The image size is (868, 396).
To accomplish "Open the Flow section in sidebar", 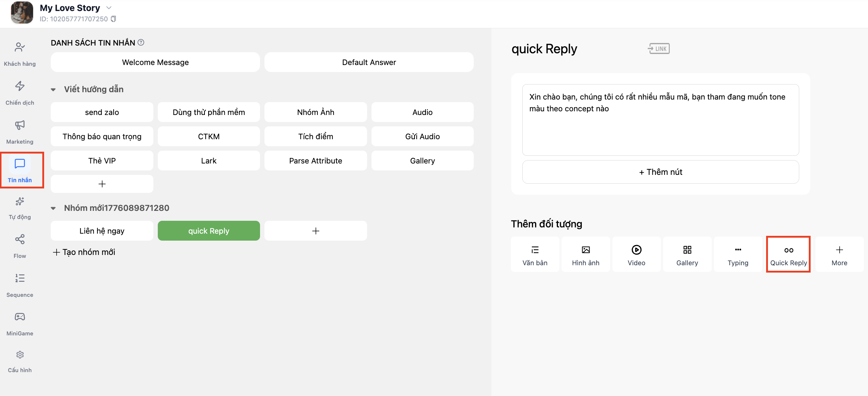I will pyautogui.click(x=20, y=246).
